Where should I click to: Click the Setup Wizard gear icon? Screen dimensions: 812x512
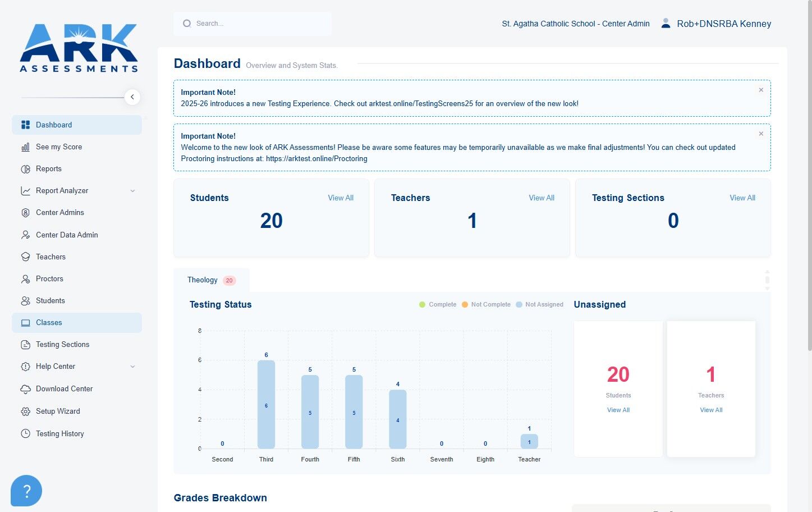25,412
